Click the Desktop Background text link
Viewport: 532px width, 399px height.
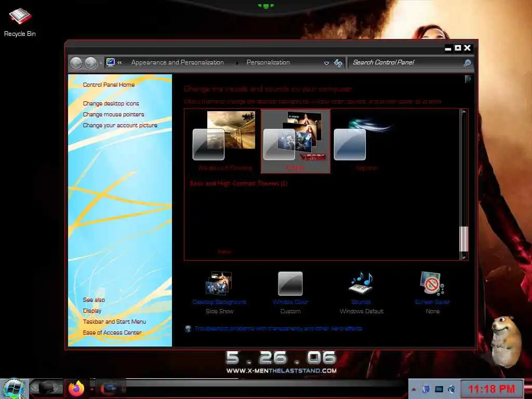[219, 302]
